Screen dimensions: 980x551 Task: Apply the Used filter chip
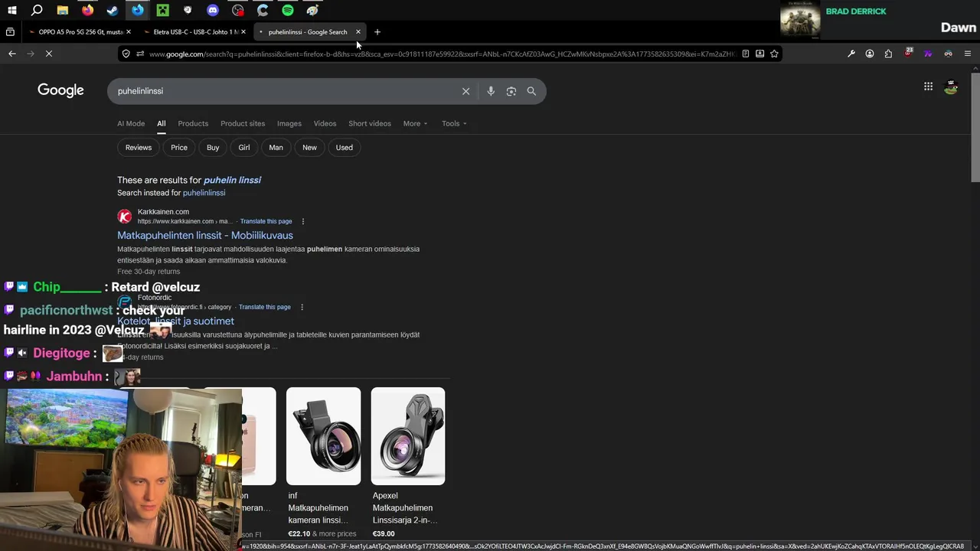(x=345, y=148)
